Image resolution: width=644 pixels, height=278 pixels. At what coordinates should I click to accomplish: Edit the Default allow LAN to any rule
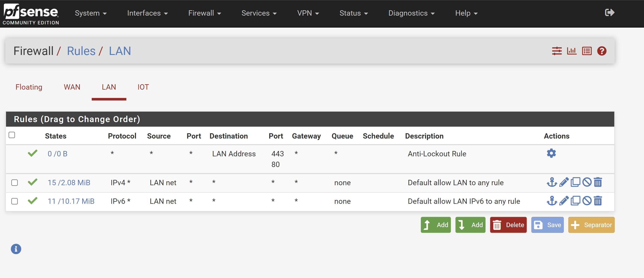click(x=564, y=182)
